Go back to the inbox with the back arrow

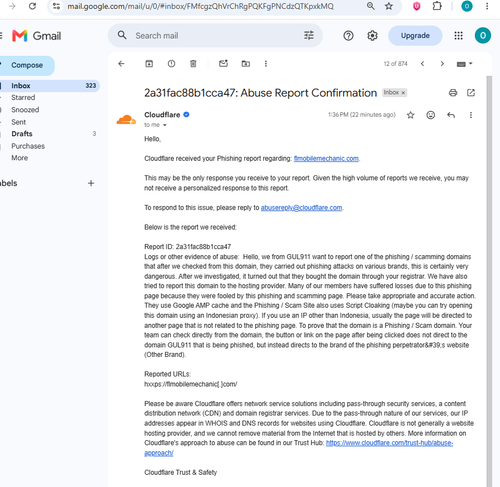(x=121, y=64)
